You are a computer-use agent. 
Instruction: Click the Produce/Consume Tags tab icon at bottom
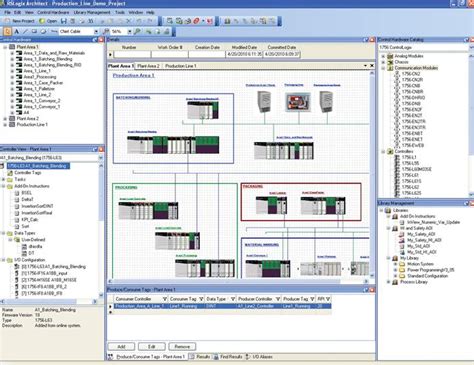click(x=110, y=357)
